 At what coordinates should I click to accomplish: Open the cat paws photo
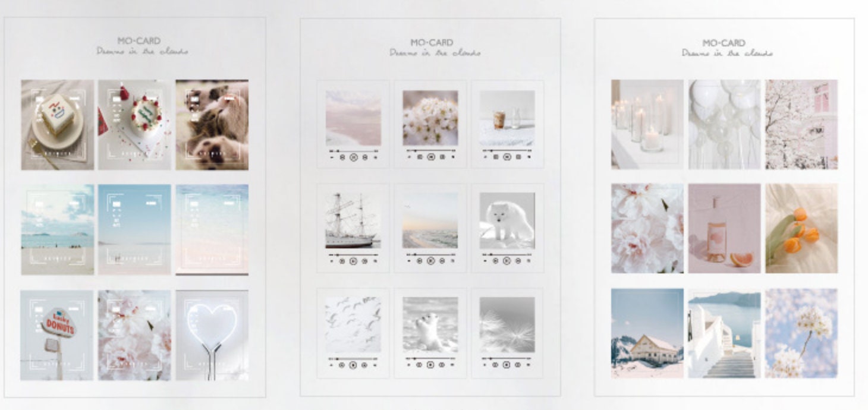[212, 125]
